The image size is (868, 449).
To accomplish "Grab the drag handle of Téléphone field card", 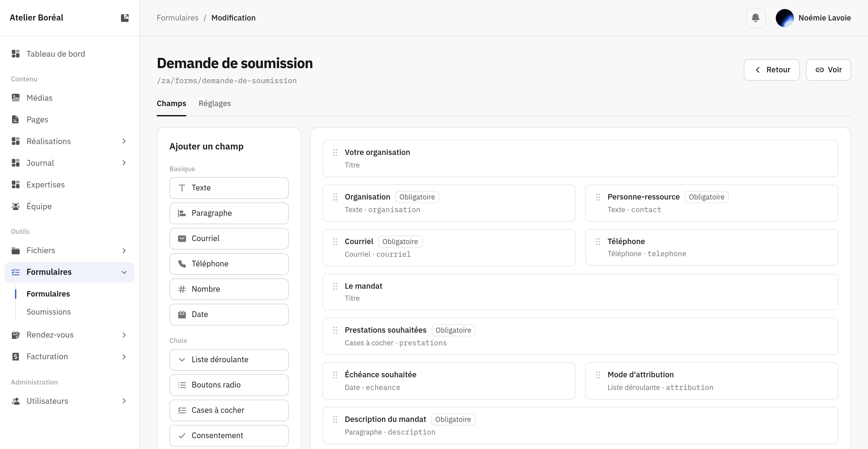I will [598, 241].
